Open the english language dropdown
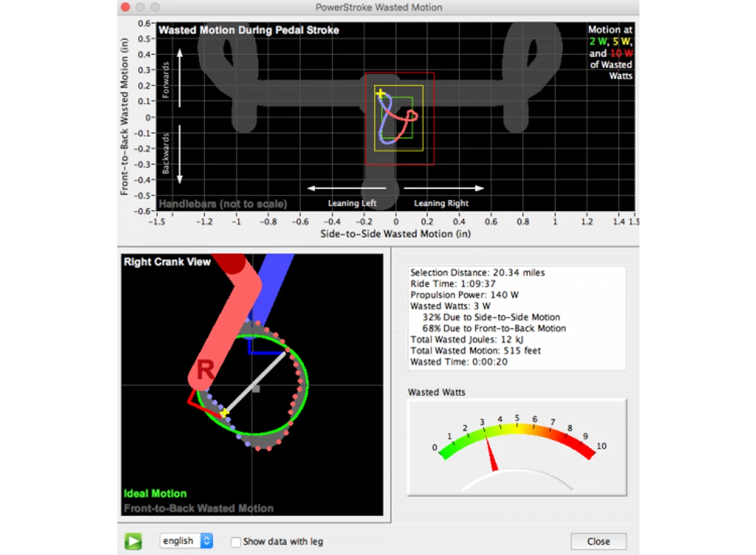The image size is (756, 555). pyautogui.click(x=185, y=541)
